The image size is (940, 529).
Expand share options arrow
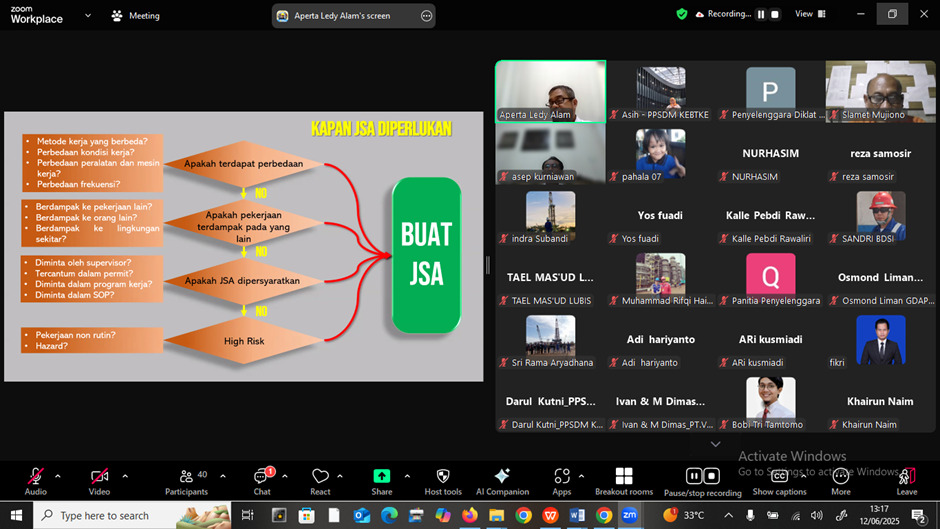(x=407, y=476)
